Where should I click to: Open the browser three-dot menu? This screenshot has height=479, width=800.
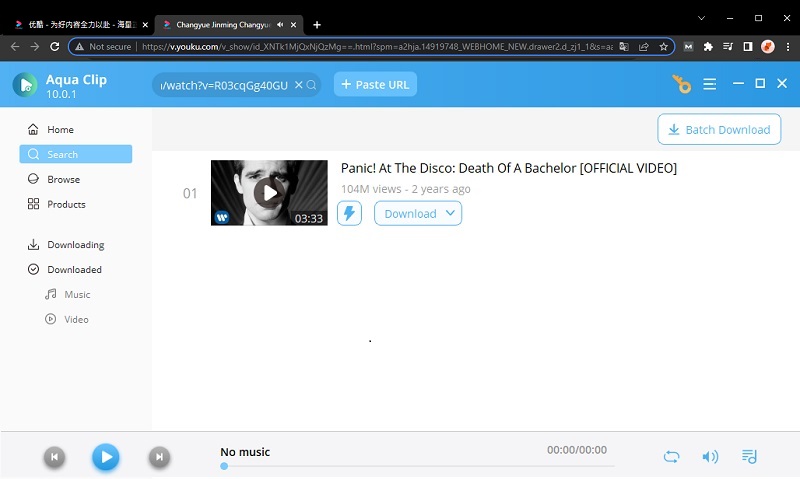(788, 46)
